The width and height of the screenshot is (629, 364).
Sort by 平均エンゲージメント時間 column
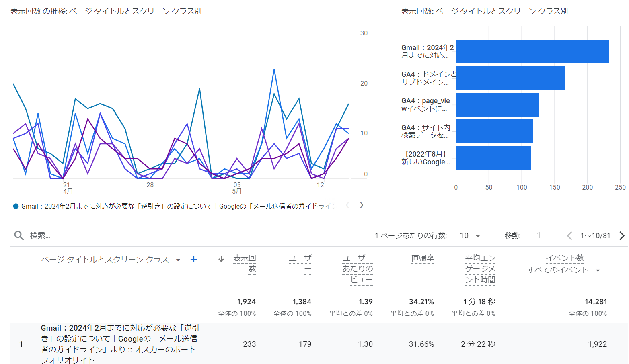(480, 269)
